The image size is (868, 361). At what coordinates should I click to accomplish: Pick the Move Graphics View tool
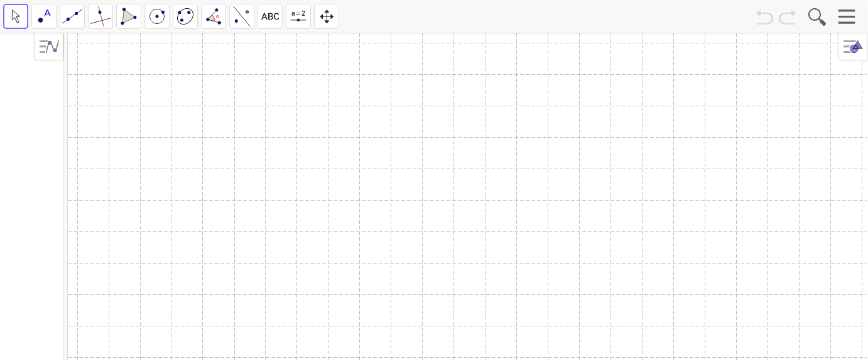coord(327,16)
